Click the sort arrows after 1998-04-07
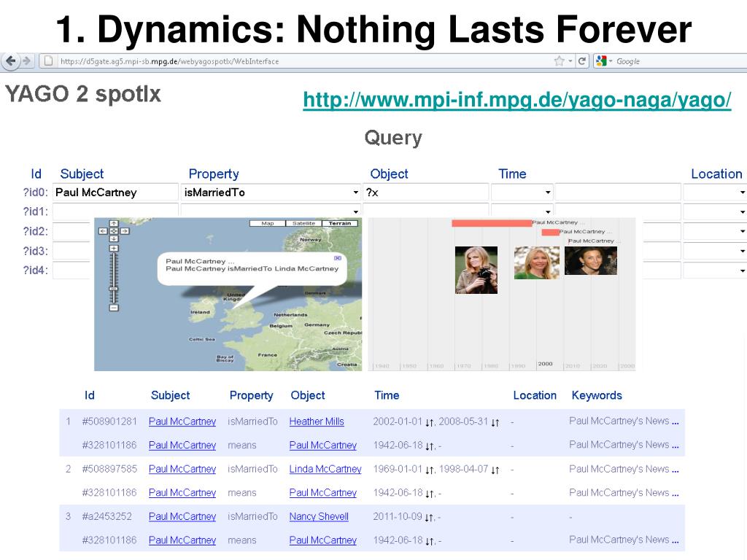This screenshot has width=747, height=560. tap(495, 470)
